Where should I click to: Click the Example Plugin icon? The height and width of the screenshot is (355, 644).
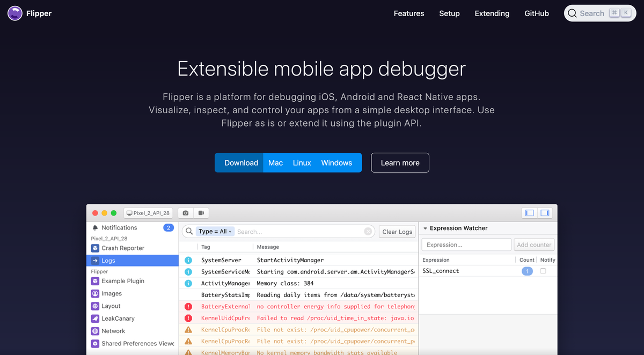pos(95,281)
